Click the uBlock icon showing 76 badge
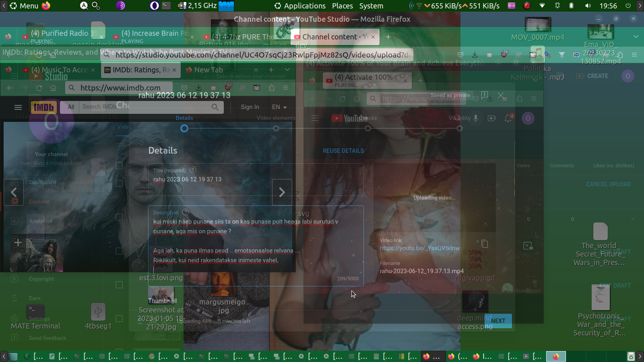The width and height of the screenshot is (644, 362). click(x=504, y=54)
